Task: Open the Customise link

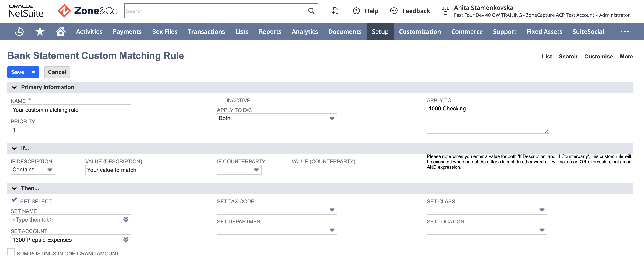Action: [x=598, y=57]
